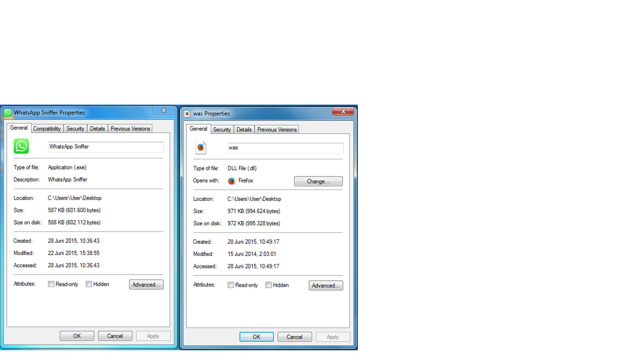
Task: Click Created date 28 Juni 2015, 10:49:17
Action: click(x=254, y=242)
